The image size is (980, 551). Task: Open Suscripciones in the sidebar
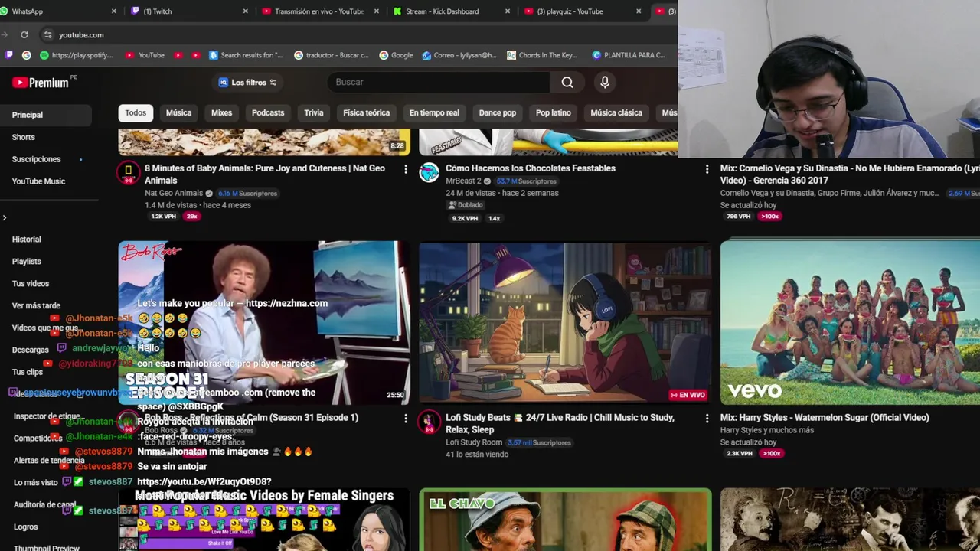tap(36, 159)
